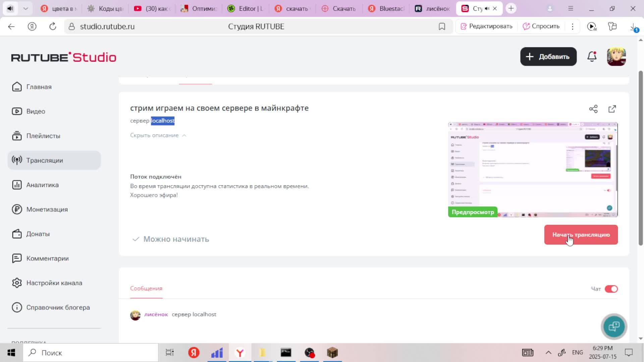
Task: Click the Можно начинать status
Action: pos(171,239)
